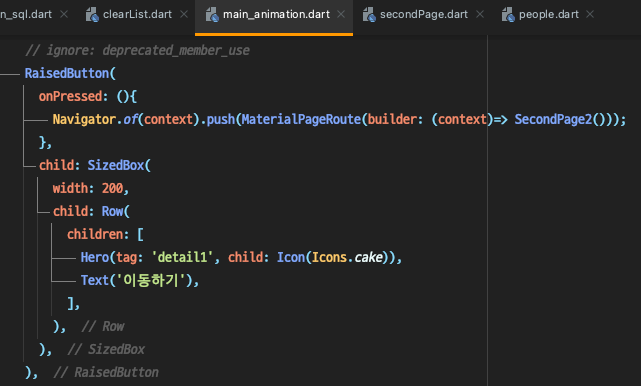Click the Text('이동하기') line
This screenshot has width=641, height=386.
pyautogui.click(x=140, y=281)
